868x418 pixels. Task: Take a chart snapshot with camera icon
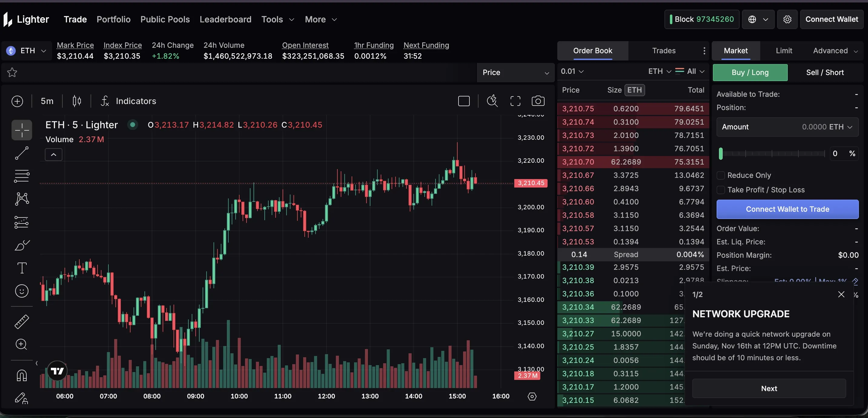538,101
